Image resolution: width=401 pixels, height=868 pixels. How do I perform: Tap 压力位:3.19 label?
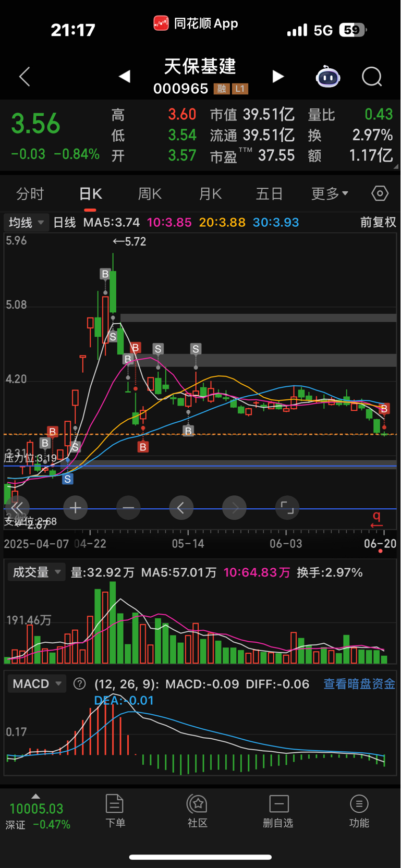(30, 458)
